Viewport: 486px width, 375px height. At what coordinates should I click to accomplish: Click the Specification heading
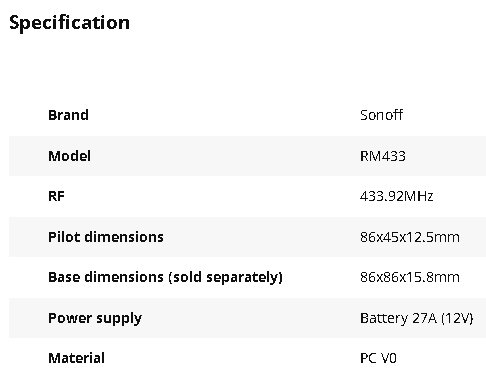point(69,23)
